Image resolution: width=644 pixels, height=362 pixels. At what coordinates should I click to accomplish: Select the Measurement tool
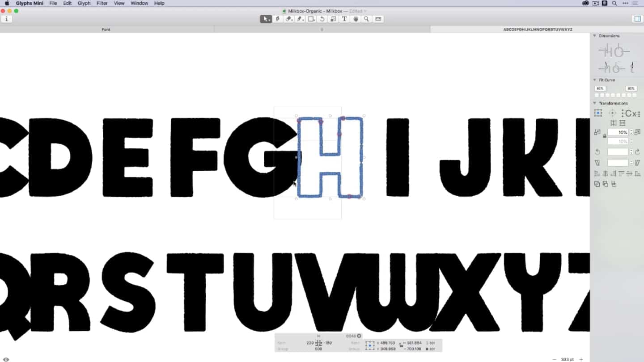coord(378,19)
